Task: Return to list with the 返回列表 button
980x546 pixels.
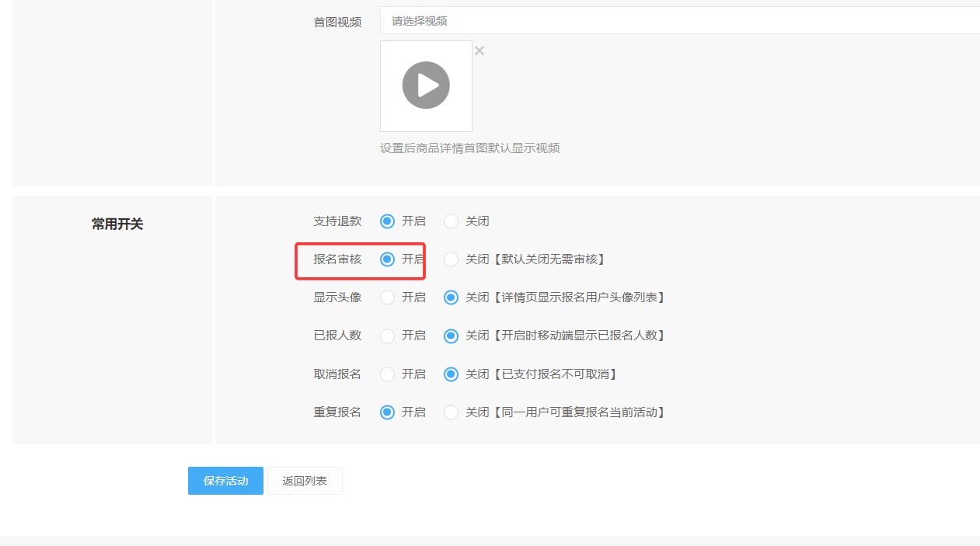Action: (305, 480)
